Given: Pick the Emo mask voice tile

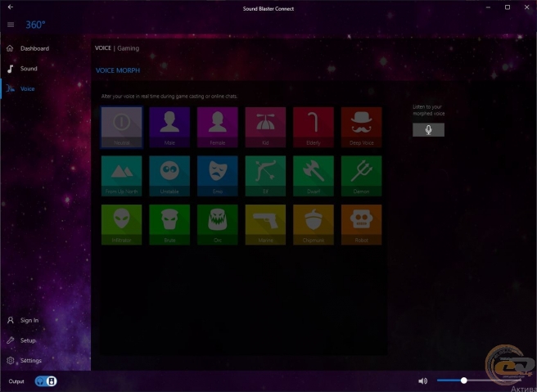Looking at the screenshot, I should tap(218, 176).
